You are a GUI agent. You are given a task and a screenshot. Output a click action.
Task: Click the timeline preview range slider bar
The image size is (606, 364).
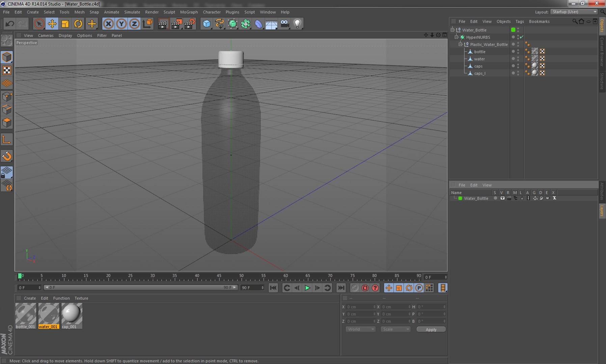click(x=141, y=287)
